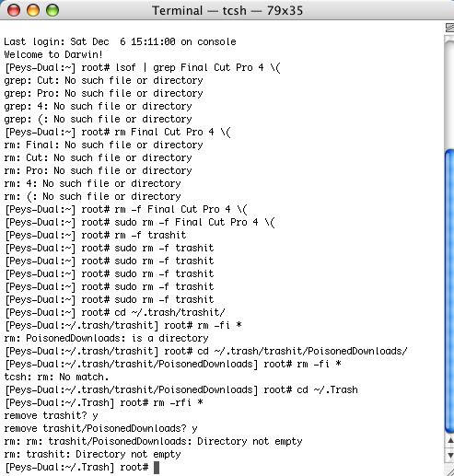
Task: Click 'rm: (: No such file' line
Action: [x=92, y=196]
